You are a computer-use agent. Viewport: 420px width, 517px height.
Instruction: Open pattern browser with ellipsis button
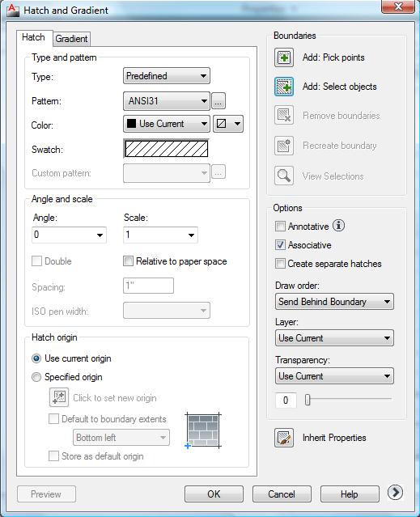click(218, 101)
